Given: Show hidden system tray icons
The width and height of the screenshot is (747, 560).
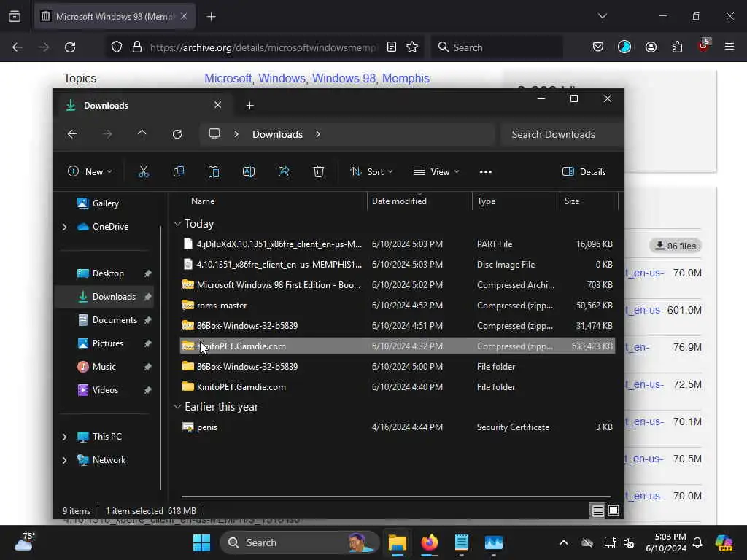Looking at the screenshot, I should click(564, 542).
